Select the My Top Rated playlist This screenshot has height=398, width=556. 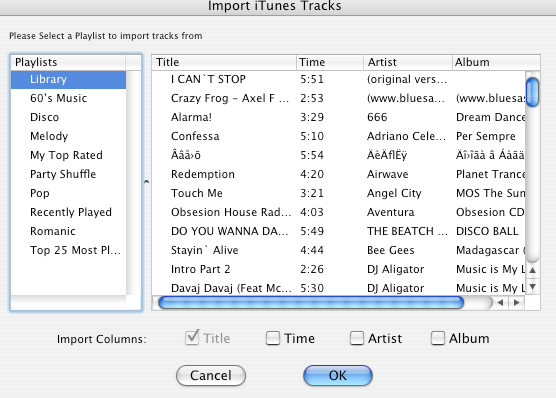coord(68,155)
